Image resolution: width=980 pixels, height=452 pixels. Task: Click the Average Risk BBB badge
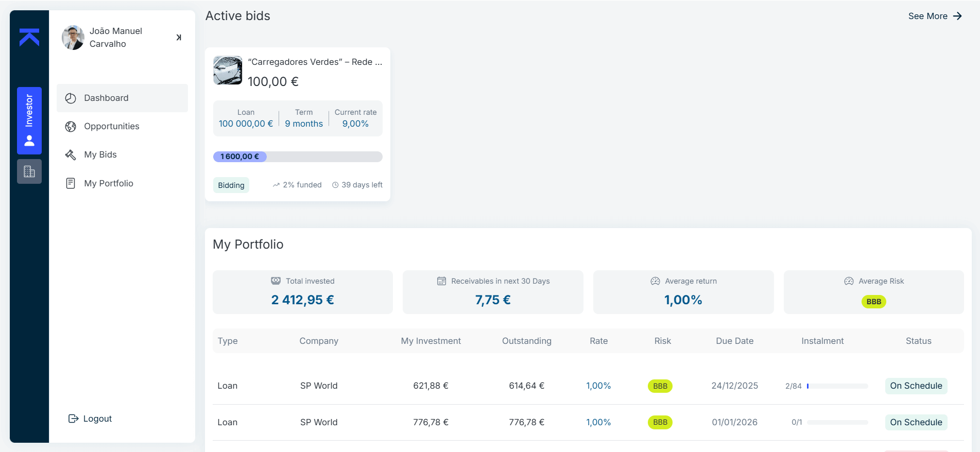coord(873,302)
